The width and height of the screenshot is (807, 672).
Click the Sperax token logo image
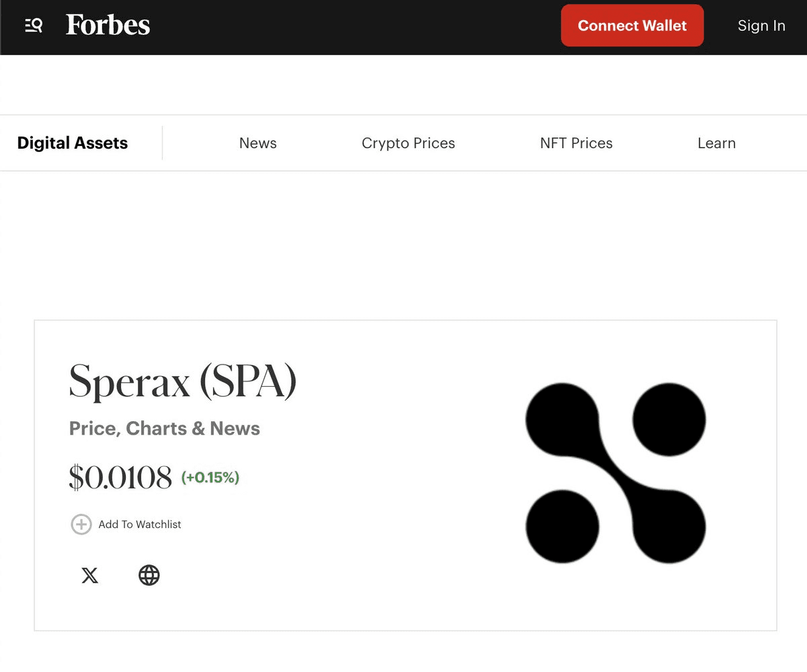pos(615,472)
